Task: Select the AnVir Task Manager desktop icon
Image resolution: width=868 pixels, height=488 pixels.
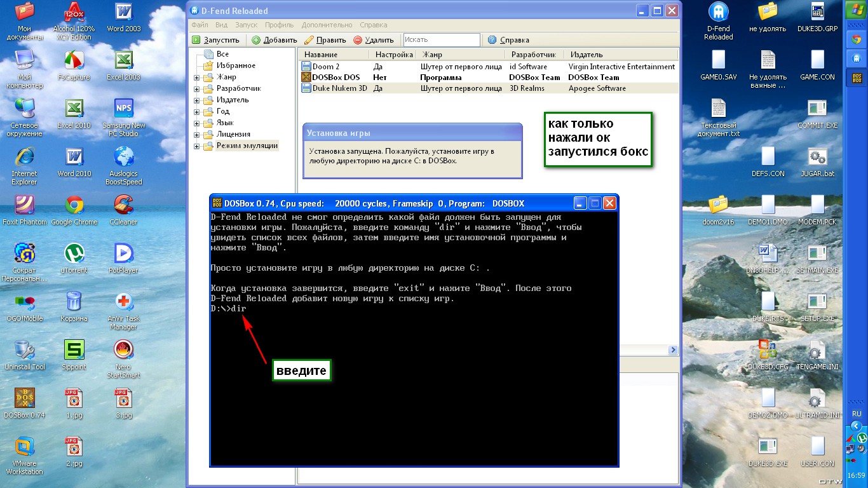Action: 123,302
